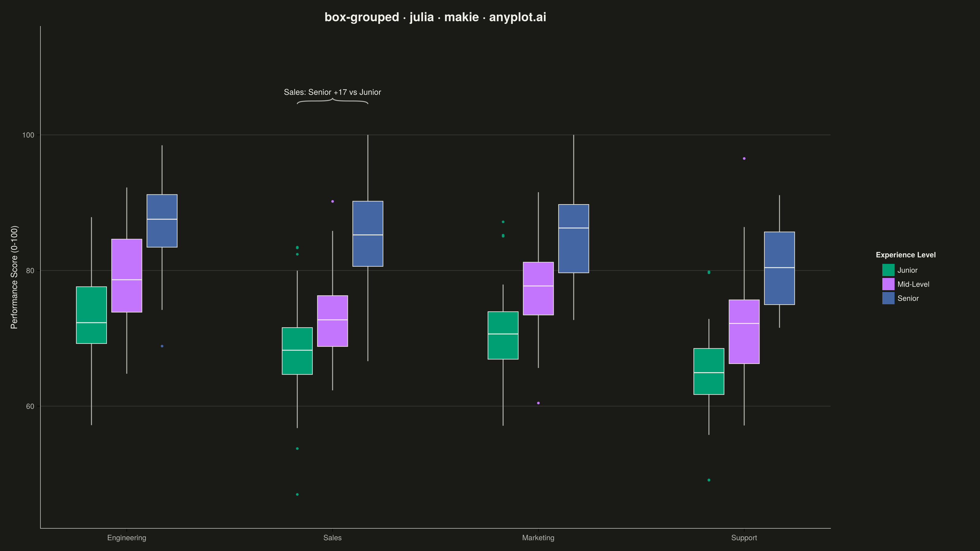Viewport: 980px width, 551px height.
Task: Click the purple Mid-Level box for Support
Action: coord(744,332)
